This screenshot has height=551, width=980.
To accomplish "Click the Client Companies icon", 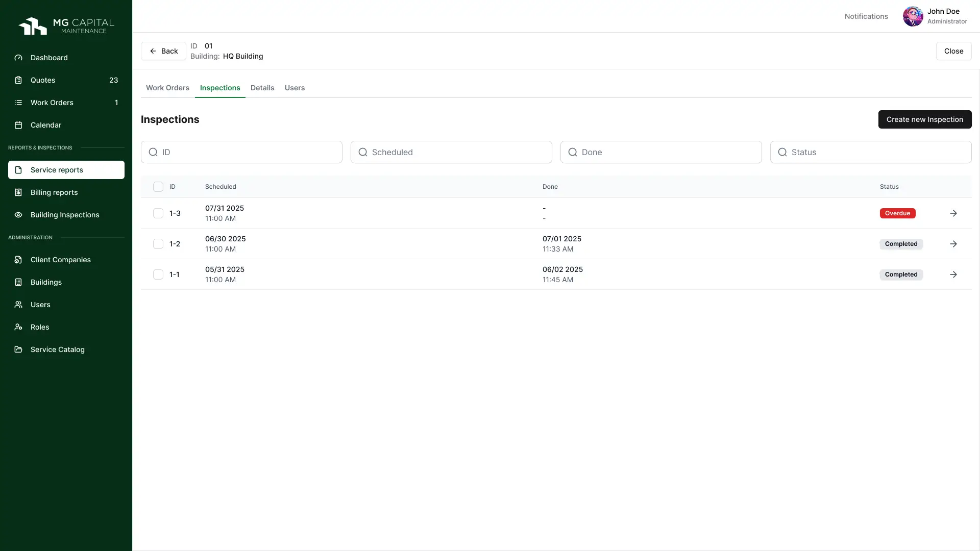I will 18,260.
